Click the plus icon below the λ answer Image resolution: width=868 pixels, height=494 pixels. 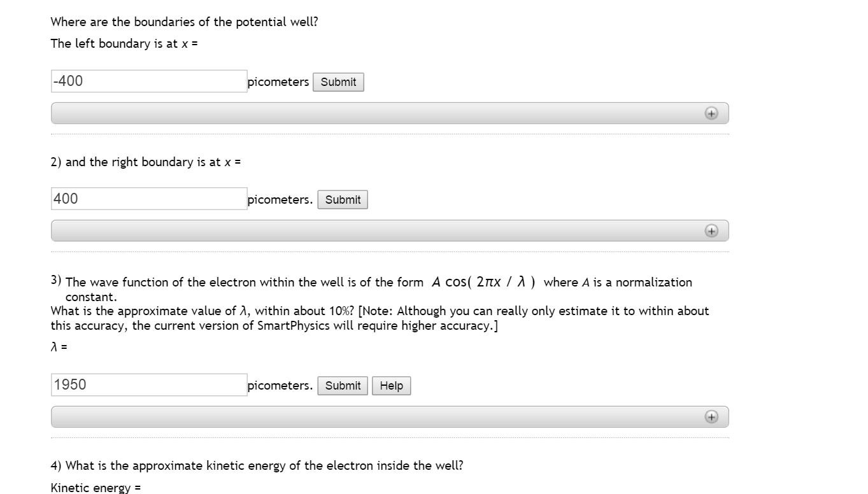711,417
